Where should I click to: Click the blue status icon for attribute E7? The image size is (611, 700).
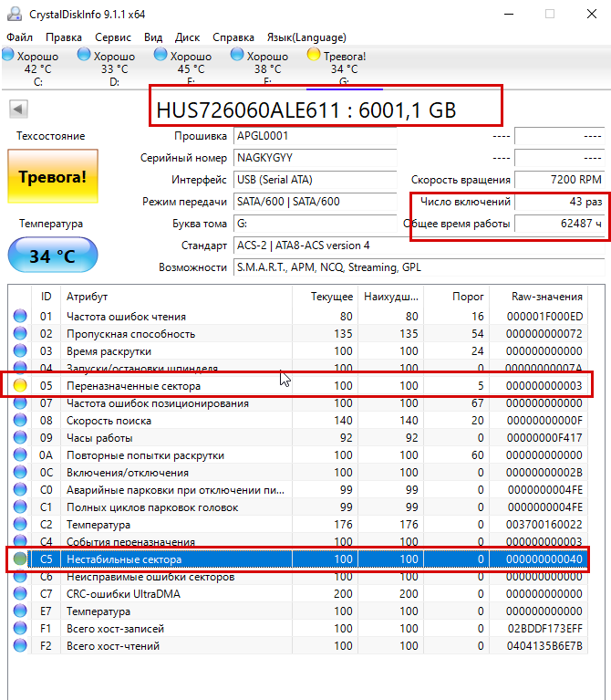[x=20, y=611]
